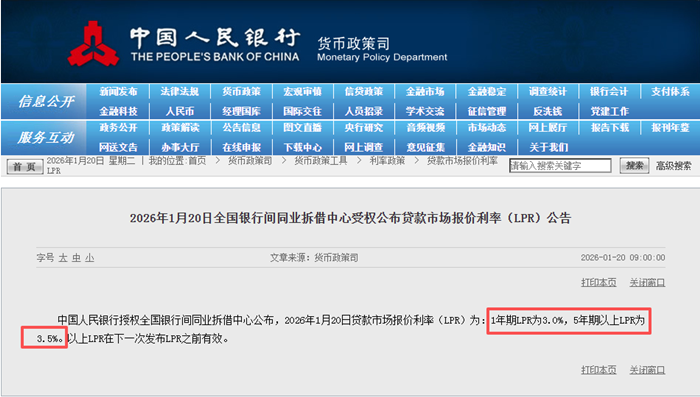Go to 征信管理 section
Image resolution: width=700 pixels, height=397 pixels.
[487, 111]
